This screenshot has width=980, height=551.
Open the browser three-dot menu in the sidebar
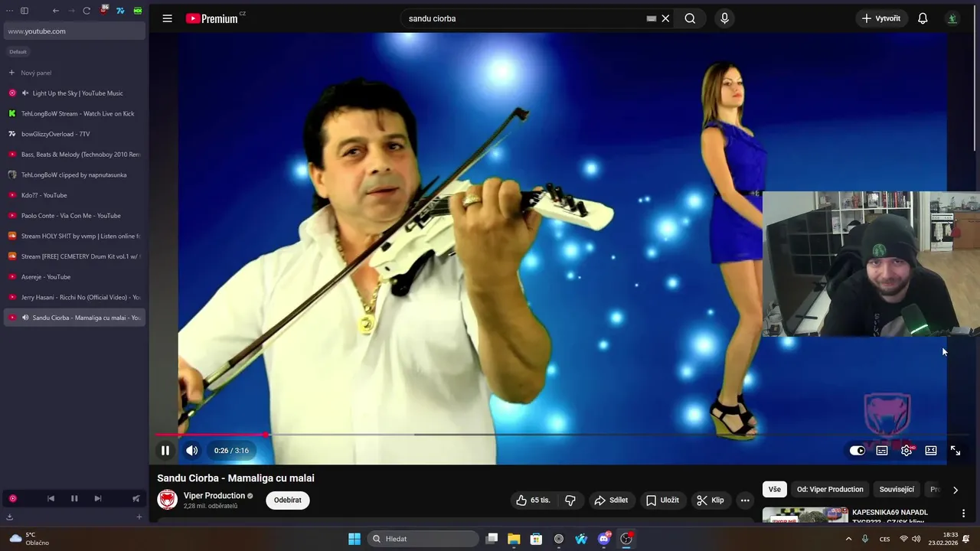10,11
